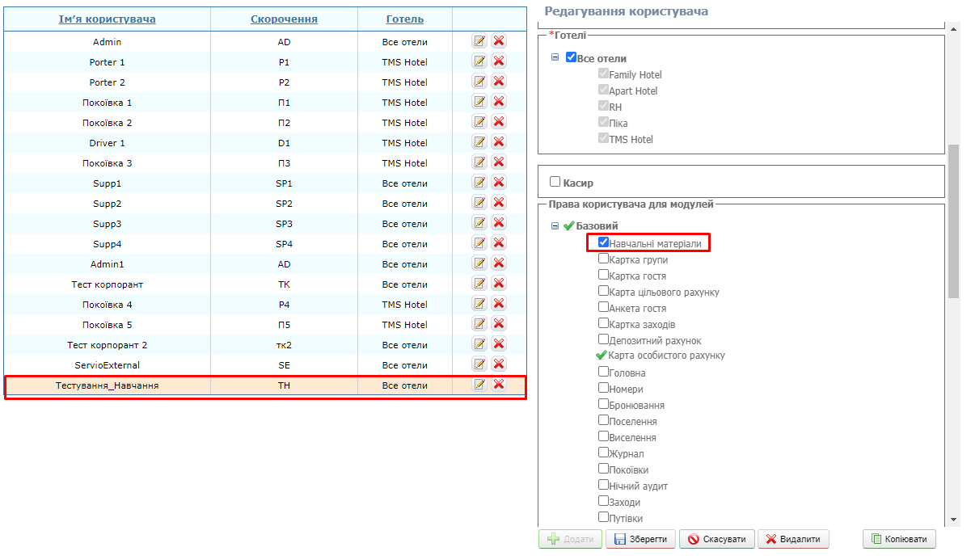Delete the Supp2 user via red X
Viewport: 971px width, 560px height.
pyautogui.click(x=499, y=203)
